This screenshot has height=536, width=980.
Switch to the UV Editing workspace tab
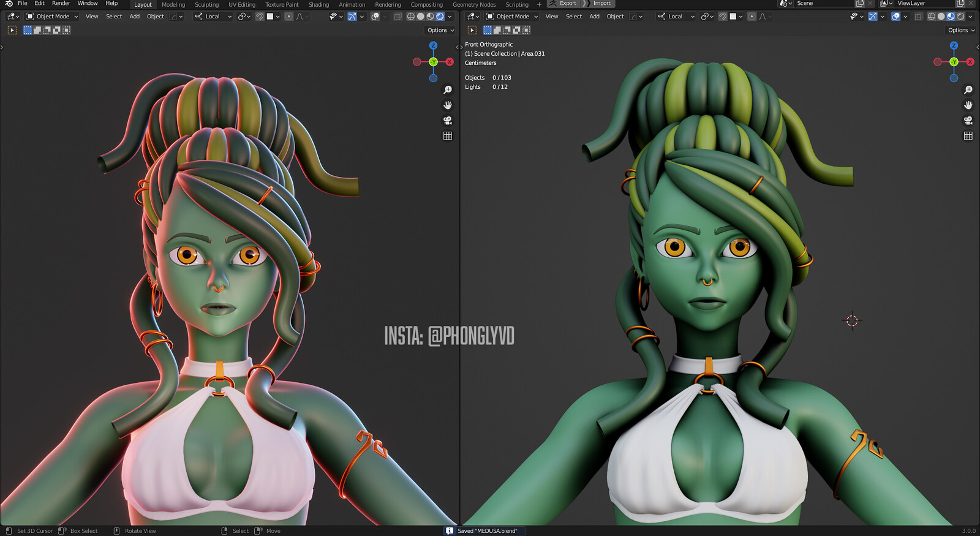coord(242,4)
